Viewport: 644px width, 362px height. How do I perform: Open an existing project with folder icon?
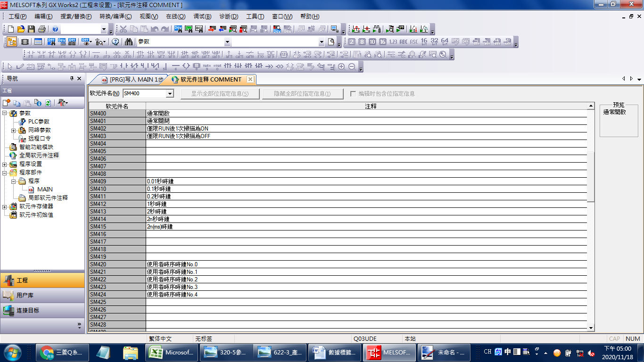tap(21, 29)
